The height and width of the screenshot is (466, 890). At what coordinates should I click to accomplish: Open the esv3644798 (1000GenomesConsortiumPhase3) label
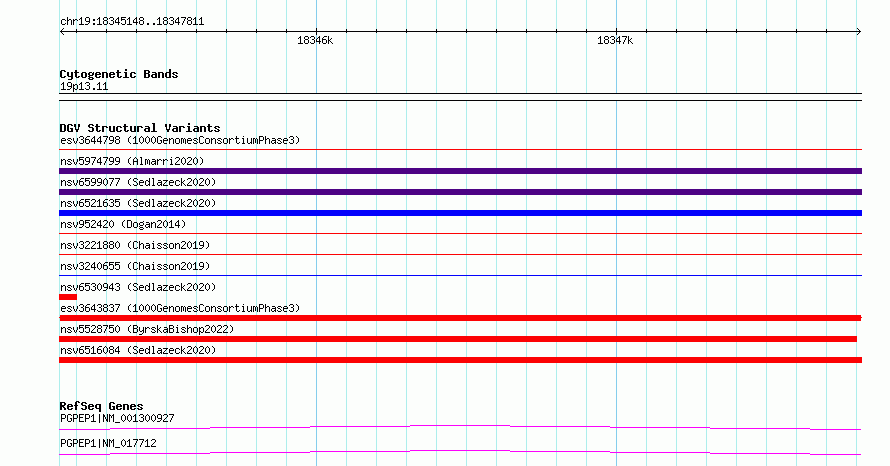coord(180,140)
